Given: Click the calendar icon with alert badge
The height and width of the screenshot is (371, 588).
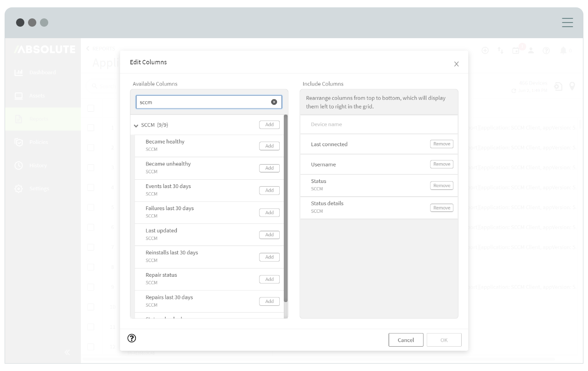Looking at the screenshot, I should click(516, 51).
